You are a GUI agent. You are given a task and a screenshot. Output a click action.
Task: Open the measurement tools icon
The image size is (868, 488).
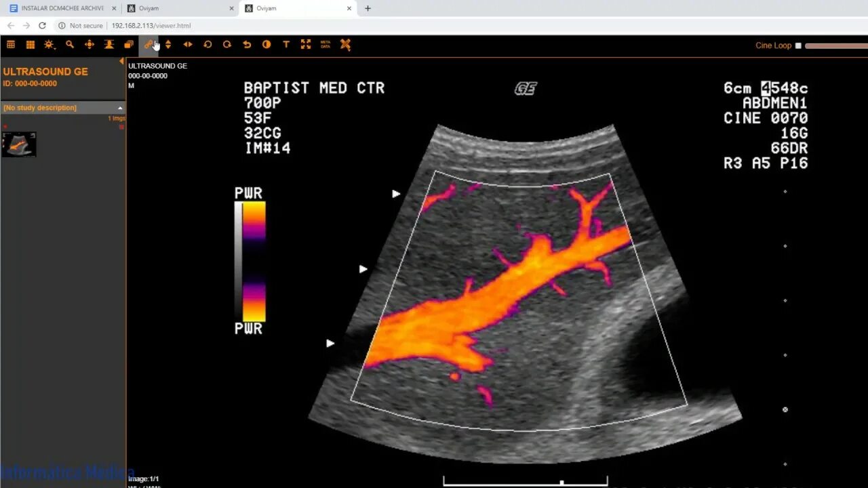click(345, 45)
